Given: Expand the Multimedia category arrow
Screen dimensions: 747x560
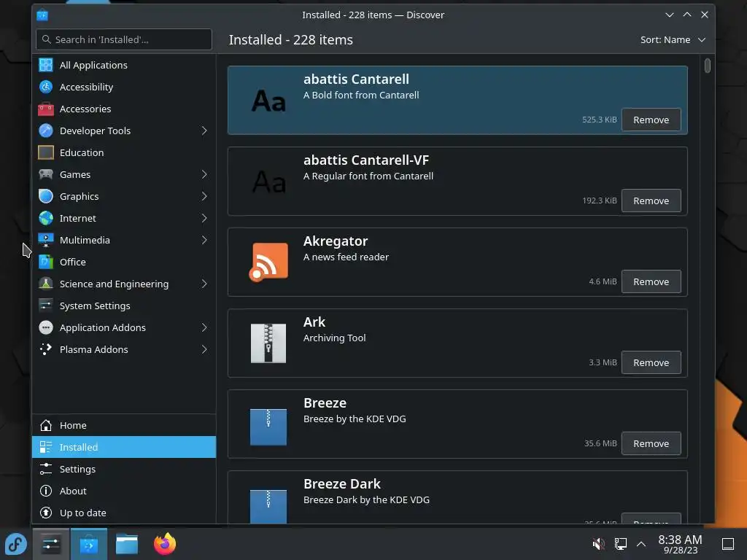Looking at the screenshot, I should [x=204, y=240].
